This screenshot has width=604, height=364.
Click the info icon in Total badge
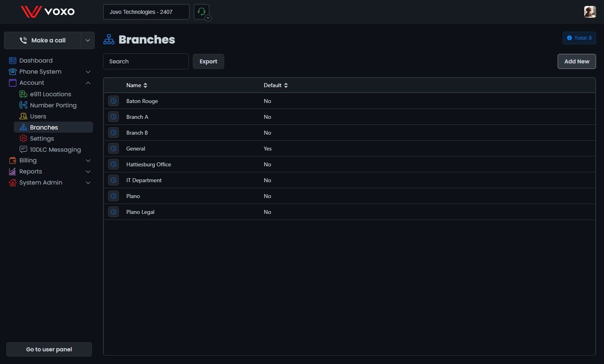click(x=570, y=38)
